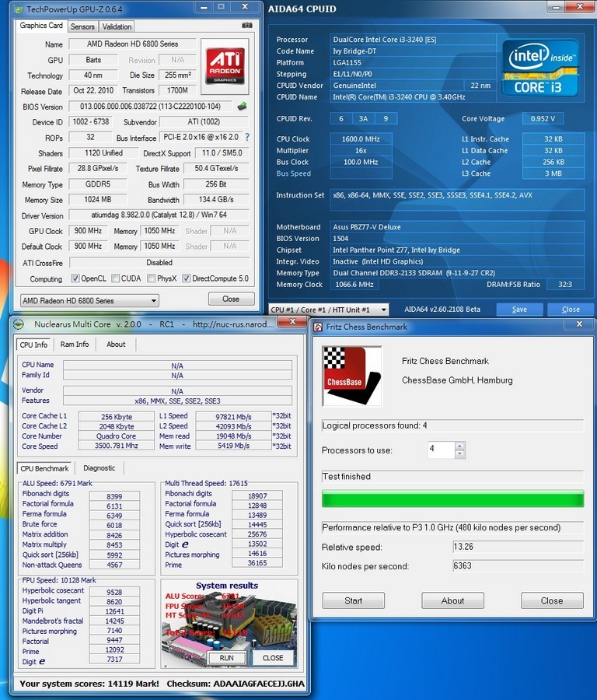The height and width of the screenshot is (700, 597).
Task: Click the Memory Clock 1066.6 MHz value
Action: [x=354, y=285]
